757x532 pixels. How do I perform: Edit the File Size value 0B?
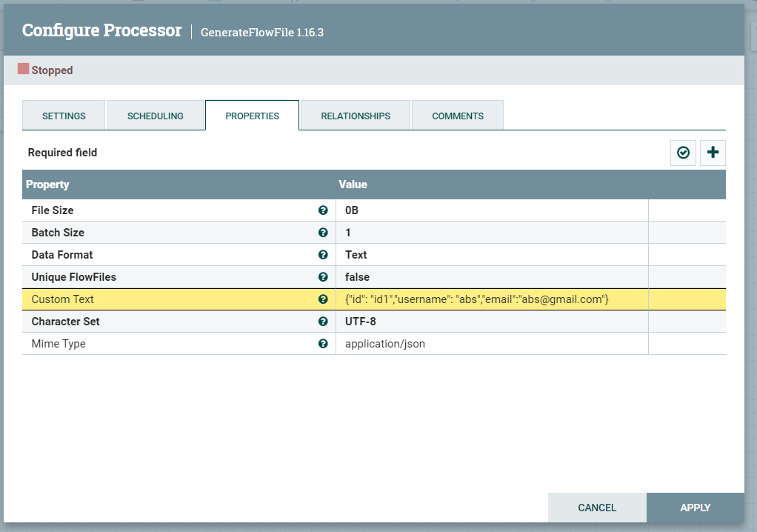click(x=352, y=210)
